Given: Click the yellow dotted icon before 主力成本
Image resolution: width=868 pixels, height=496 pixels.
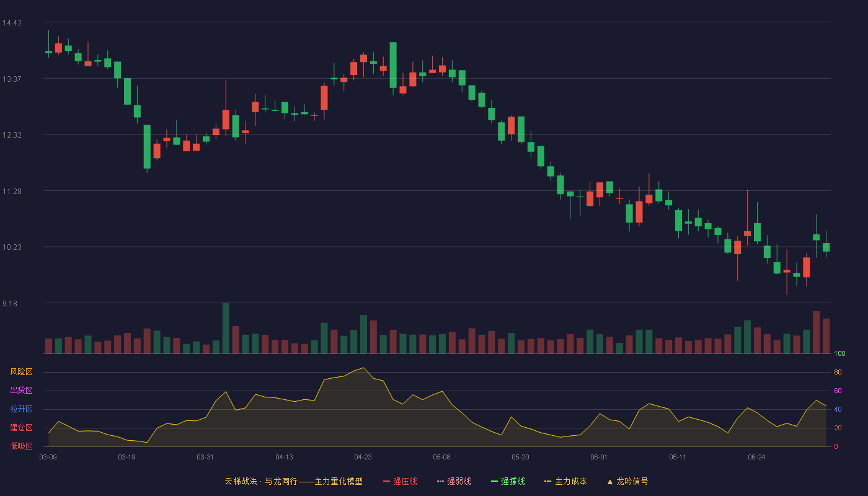Looking at the screenshot, I should pyautogui.click(x=547, y=481).
